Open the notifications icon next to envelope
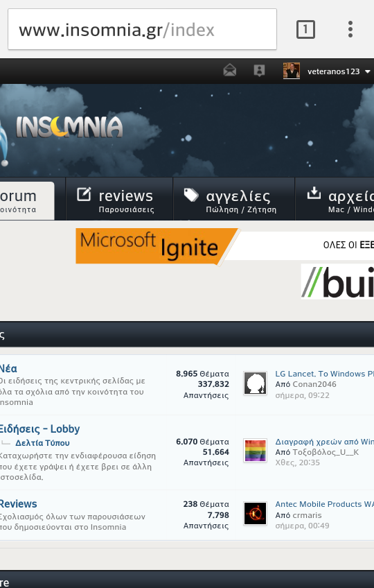Viewport: 374px width, 588px height. (259, 71)
